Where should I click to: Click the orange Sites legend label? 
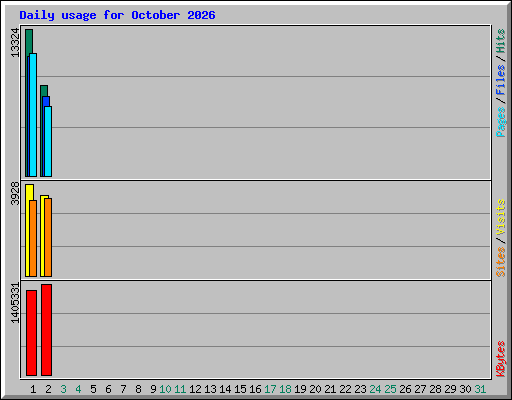coord(500,262)
